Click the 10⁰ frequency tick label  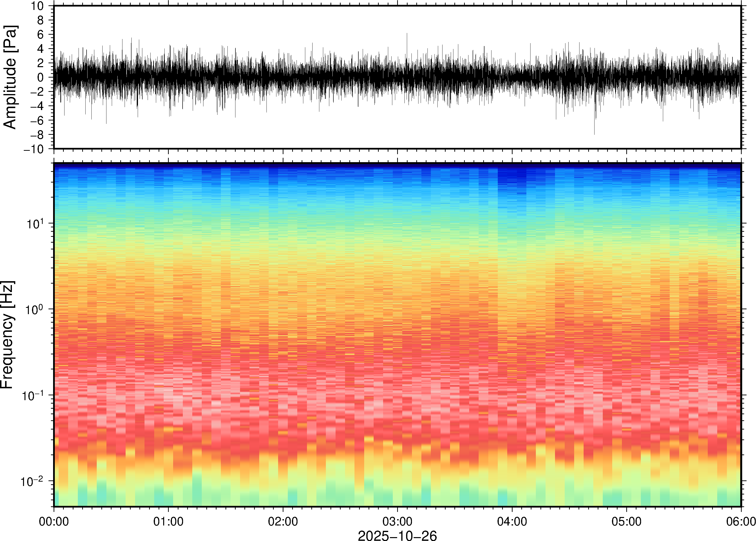point(35,310)
